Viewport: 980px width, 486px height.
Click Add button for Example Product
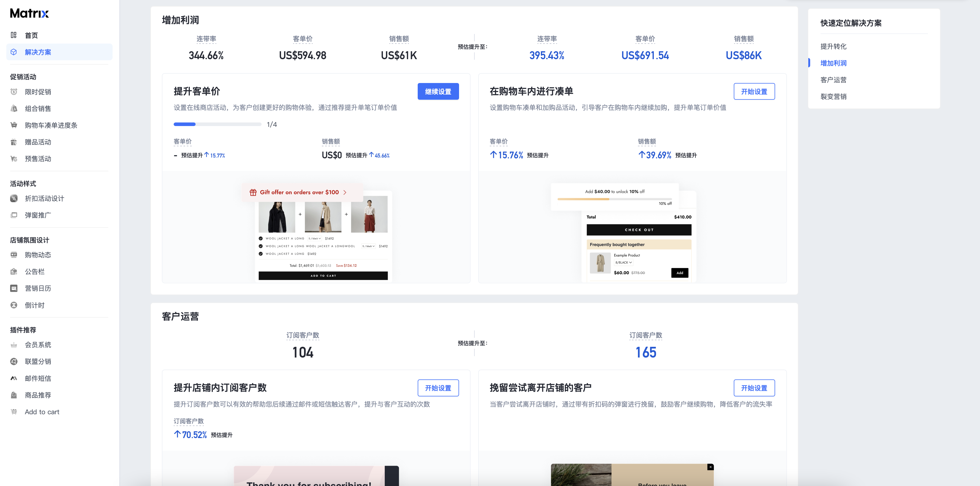[x=680, y=273]
